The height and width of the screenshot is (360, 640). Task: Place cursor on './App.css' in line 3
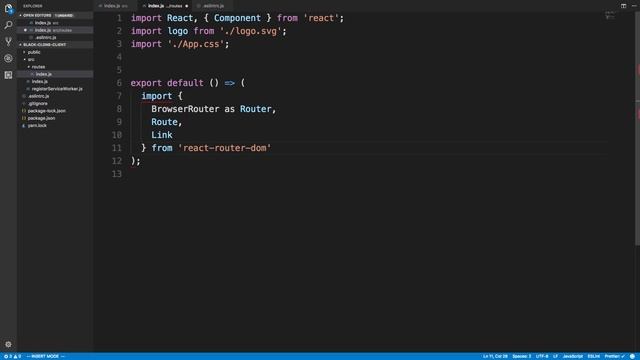click(x=196, y=44)
